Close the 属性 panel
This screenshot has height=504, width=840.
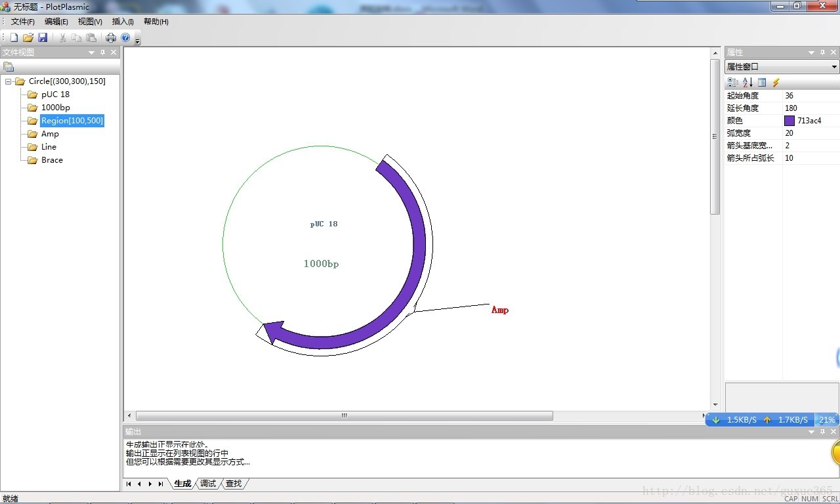point(833,52)
